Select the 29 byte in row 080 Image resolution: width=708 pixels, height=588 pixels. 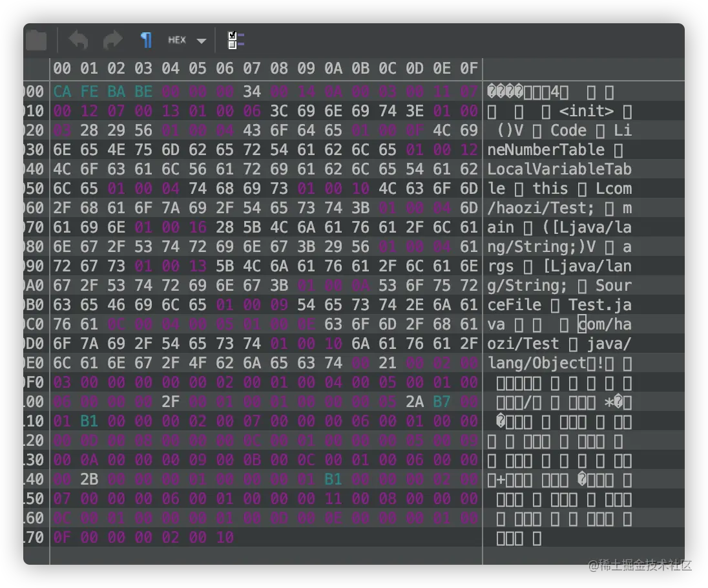pyautogui.click(x=333, y=247)
